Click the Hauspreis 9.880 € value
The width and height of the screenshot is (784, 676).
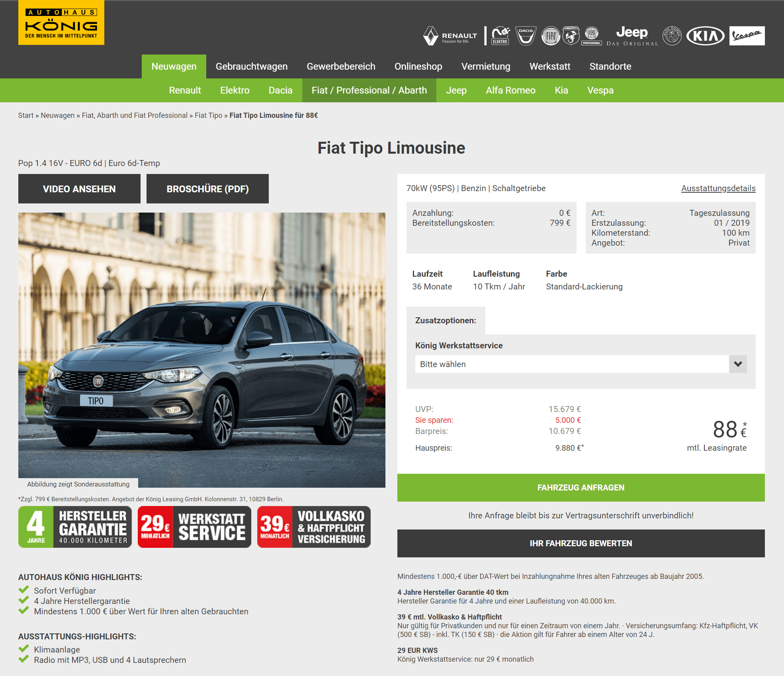tap(569, 448)
